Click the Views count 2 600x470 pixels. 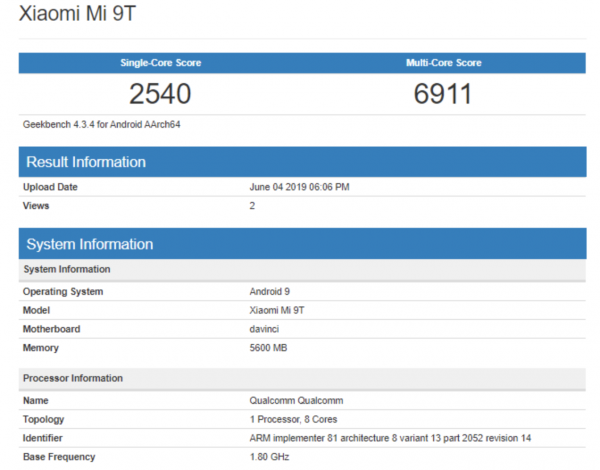tap(252, 206)
